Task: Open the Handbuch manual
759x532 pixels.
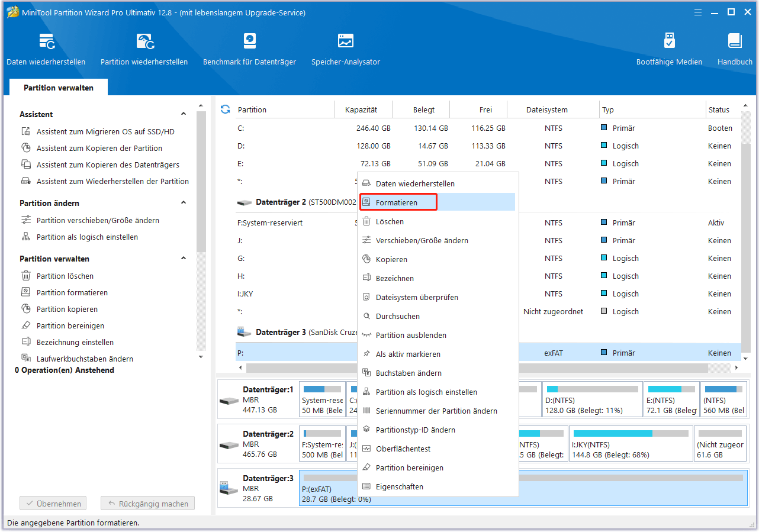Action: tap(735, 50)
